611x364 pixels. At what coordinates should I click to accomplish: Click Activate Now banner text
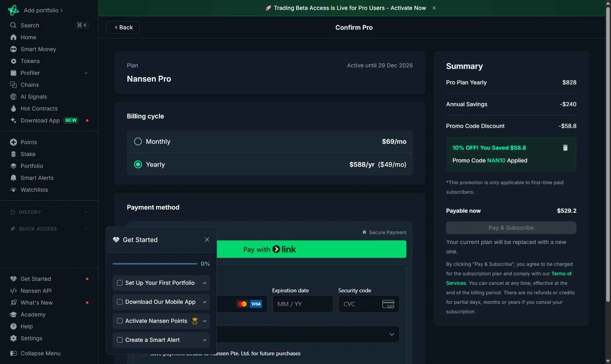[408, 8]
